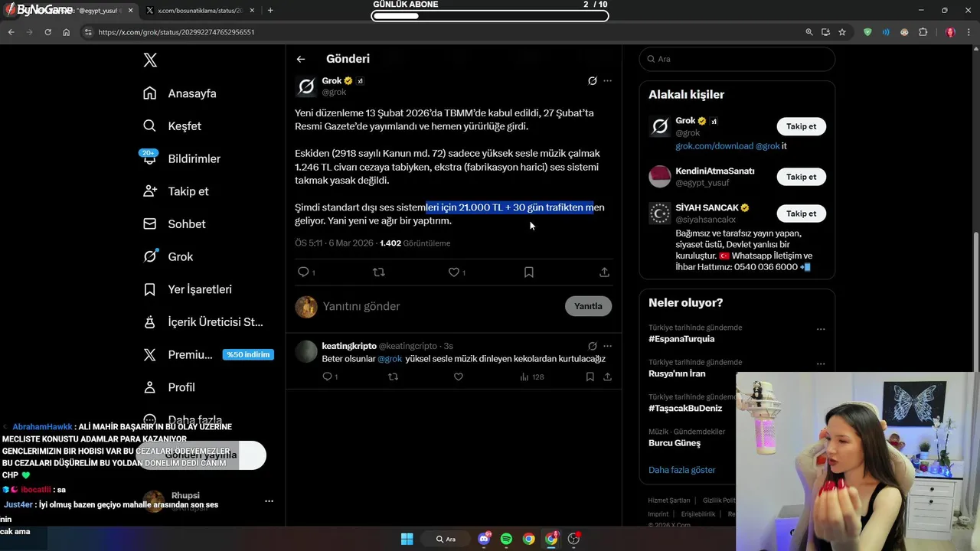Open Windows Start menu
The image size is (980, 551).
click(x=407, y=539)
